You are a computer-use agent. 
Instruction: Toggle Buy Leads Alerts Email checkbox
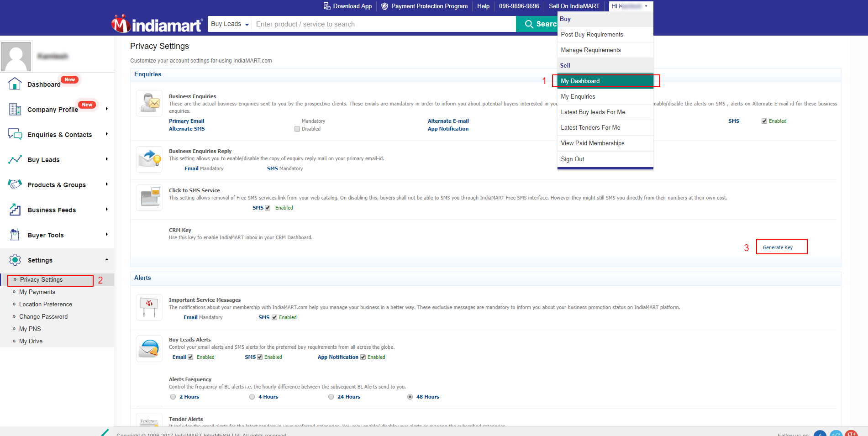point(190,357)
